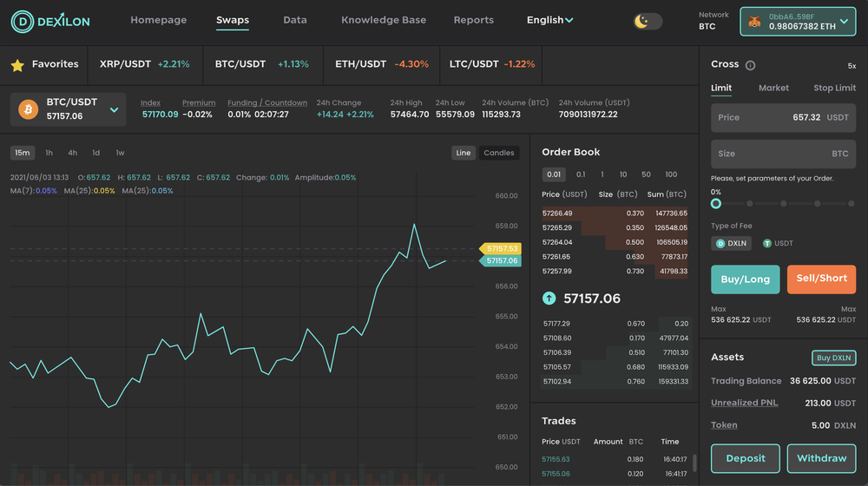
Task: Click the green up-arrow price icon
Action: 549,299
